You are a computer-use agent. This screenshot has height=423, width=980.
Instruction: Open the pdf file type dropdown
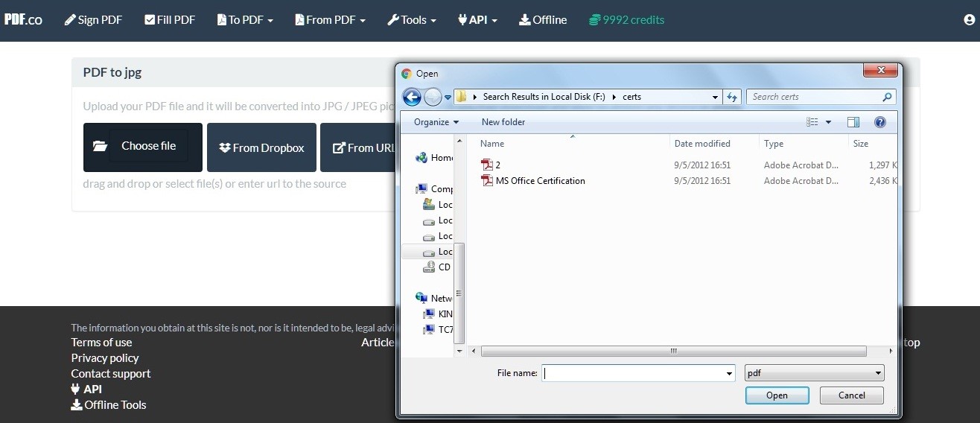click(815, 373)
